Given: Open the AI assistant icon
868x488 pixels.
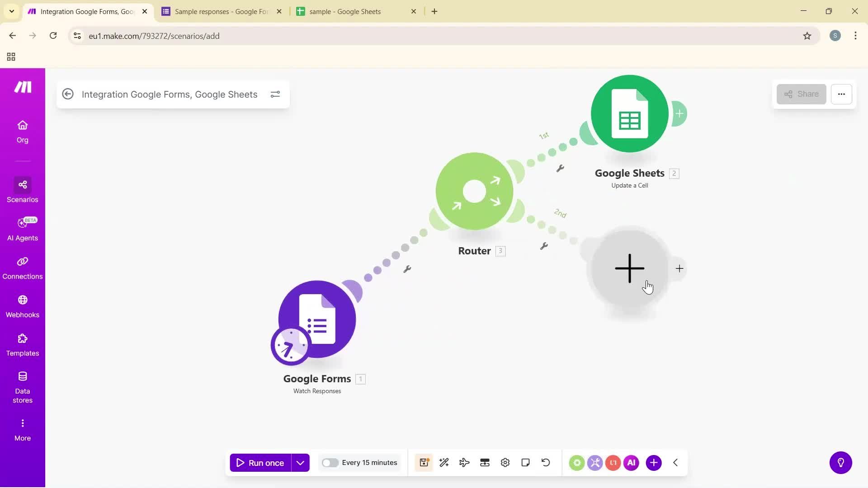Looking at the screenshot, I should coord(631,462).
